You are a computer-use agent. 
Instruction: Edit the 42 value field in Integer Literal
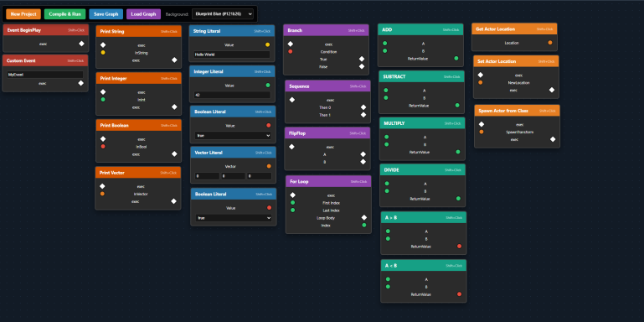(233, 95)
